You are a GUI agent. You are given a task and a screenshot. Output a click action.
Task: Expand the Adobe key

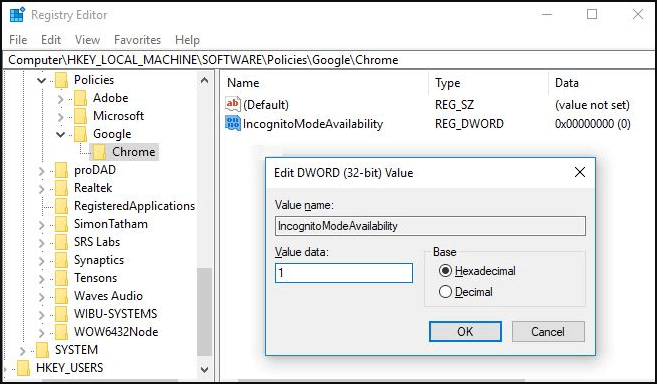point(60,99)
